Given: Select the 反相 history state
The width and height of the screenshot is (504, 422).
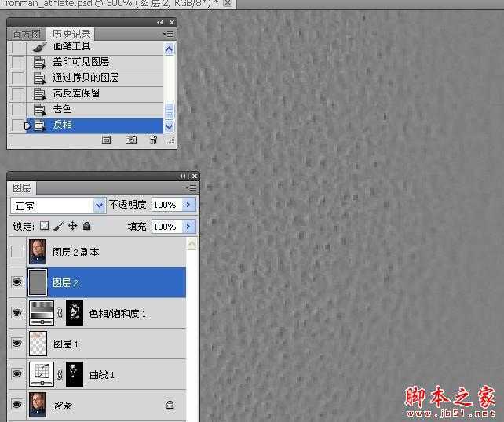Looking at the screenshot, I should click(x=94, y=126).
